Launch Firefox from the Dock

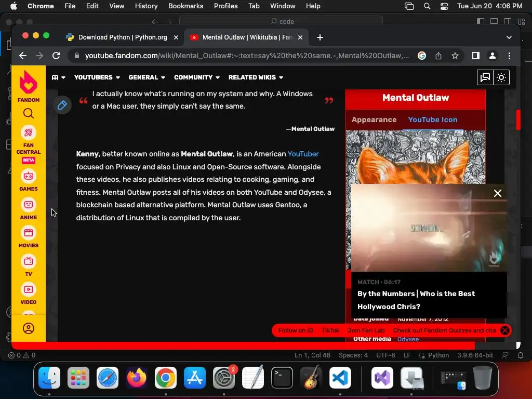coord(137,378)
